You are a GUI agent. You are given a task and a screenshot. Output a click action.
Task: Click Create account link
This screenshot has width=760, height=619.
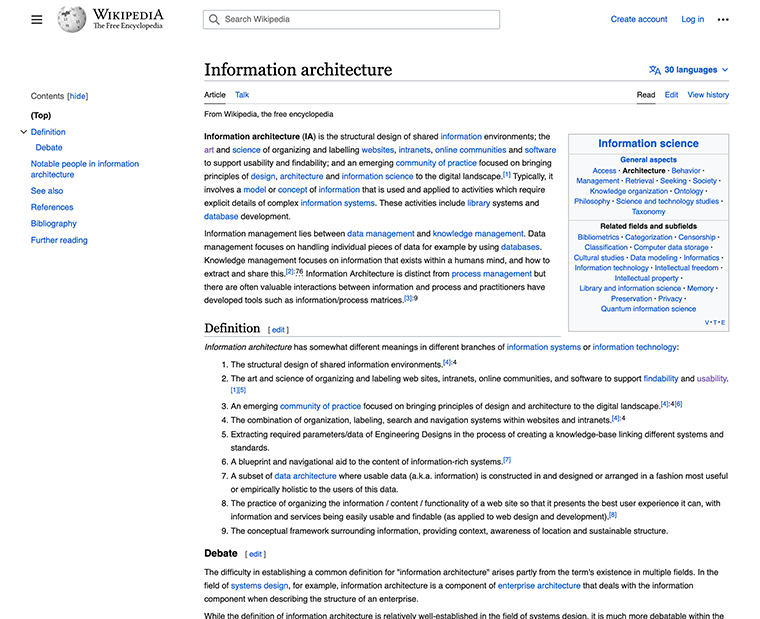click(639, 19)
